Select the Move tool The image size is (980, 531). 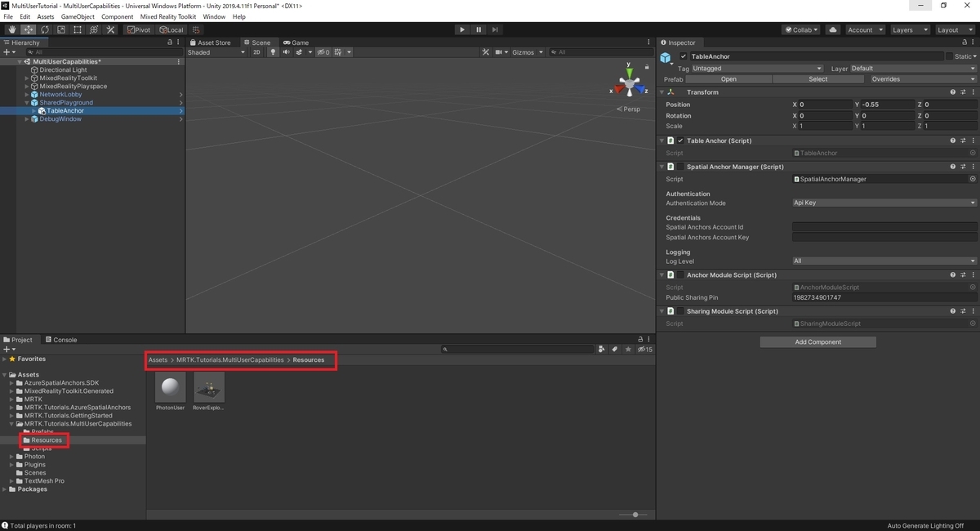(x=29, y=29)
